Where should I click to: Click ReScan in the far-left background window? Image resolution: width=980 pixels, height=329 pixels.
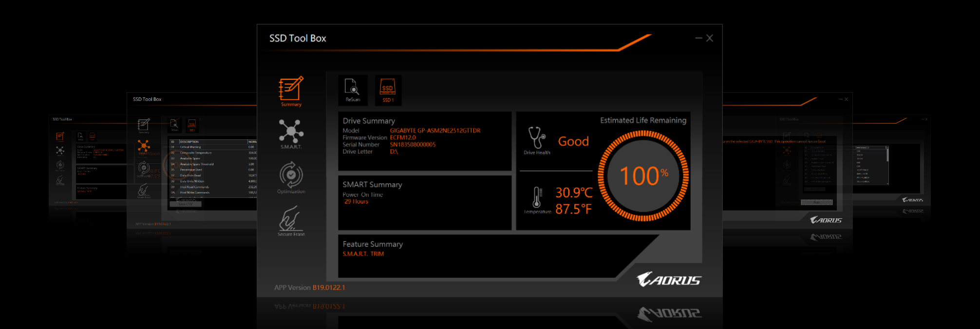(81, 136)
